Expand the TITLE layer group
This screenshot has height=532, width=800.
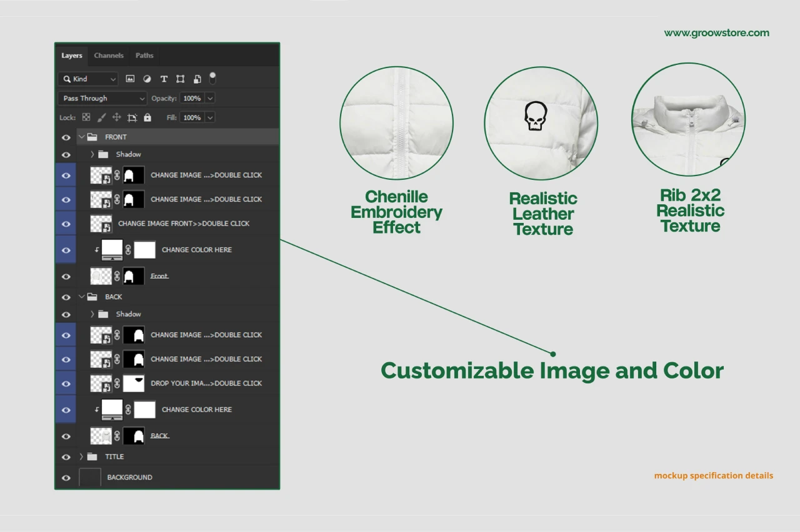click(81, 457)
